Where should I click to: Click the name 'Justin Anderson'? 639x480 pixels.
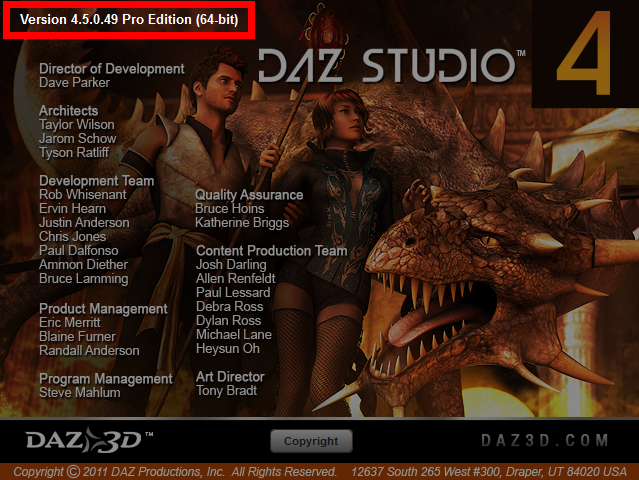pos(84,222)
